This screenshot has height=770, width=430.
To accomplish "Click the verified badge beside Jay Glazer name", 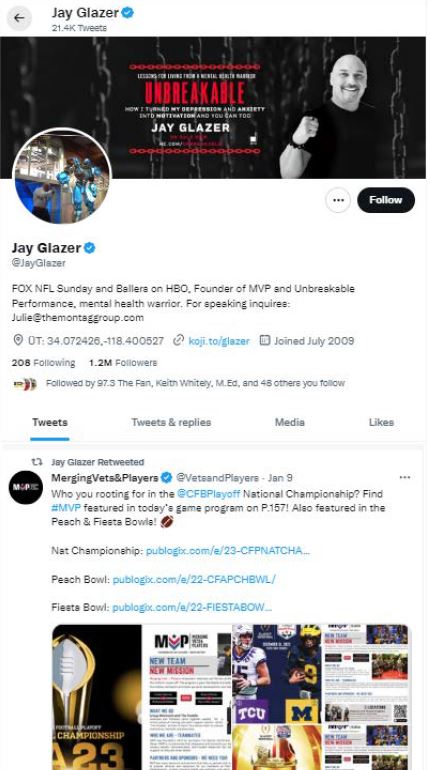I will [x=89, y=248].
